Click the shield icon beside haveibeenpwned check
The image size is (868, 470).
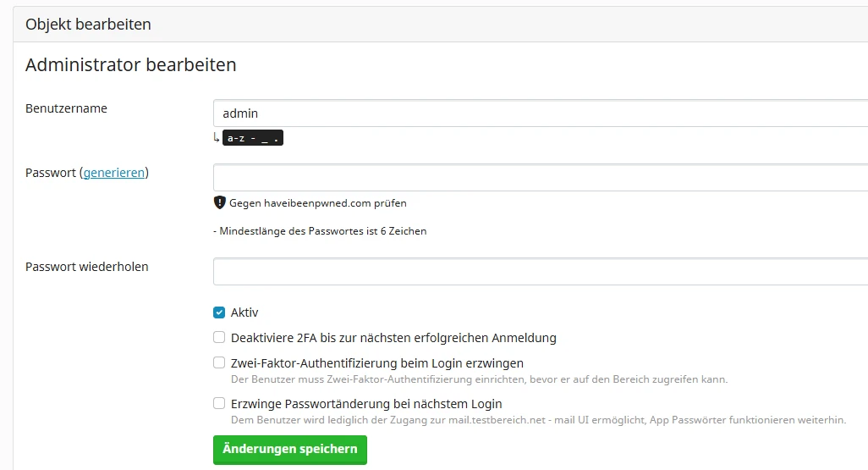219,203
